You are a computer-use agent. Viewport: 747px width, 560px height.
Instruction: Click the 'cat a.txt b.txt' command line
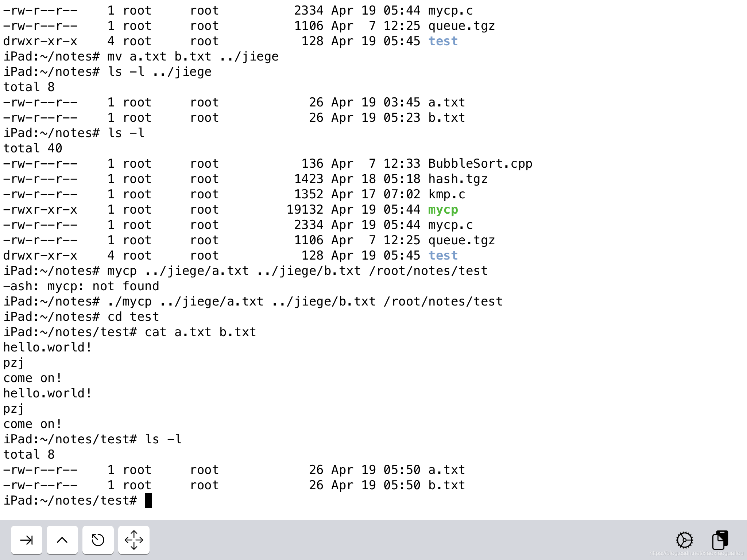(130, 332)
